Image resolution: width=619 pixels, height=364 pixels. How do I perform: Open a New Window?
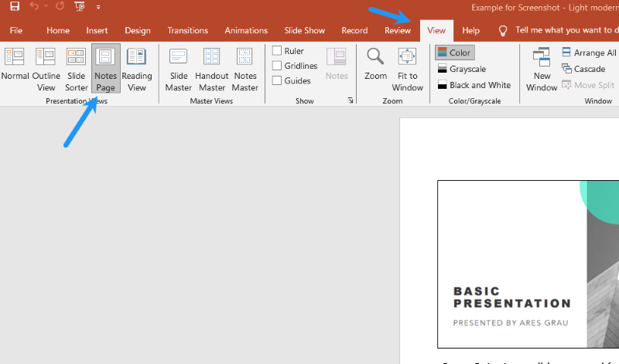(x=542, y=70)
